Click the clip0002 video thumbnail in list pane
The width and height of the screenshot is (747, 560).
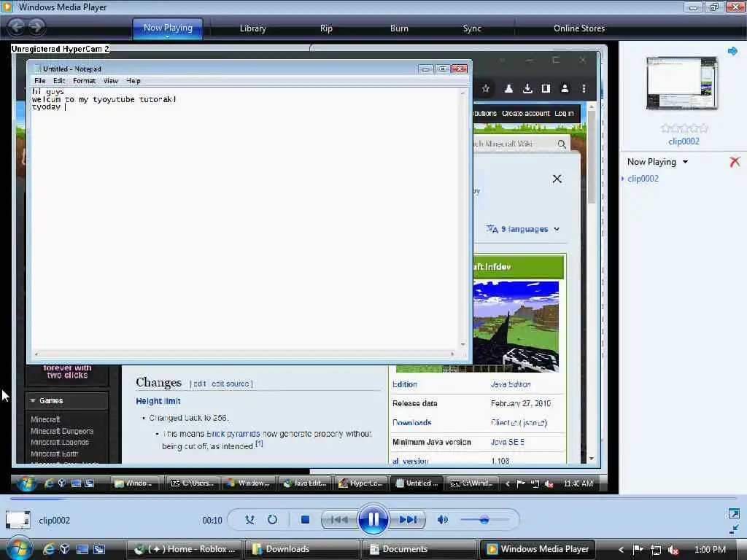(x=682, y=83)
